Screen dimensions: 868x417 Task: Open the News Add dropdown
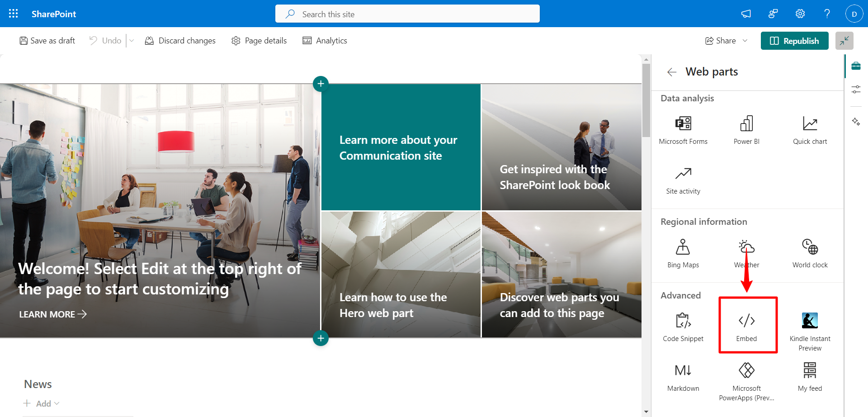tap(42, 403)
